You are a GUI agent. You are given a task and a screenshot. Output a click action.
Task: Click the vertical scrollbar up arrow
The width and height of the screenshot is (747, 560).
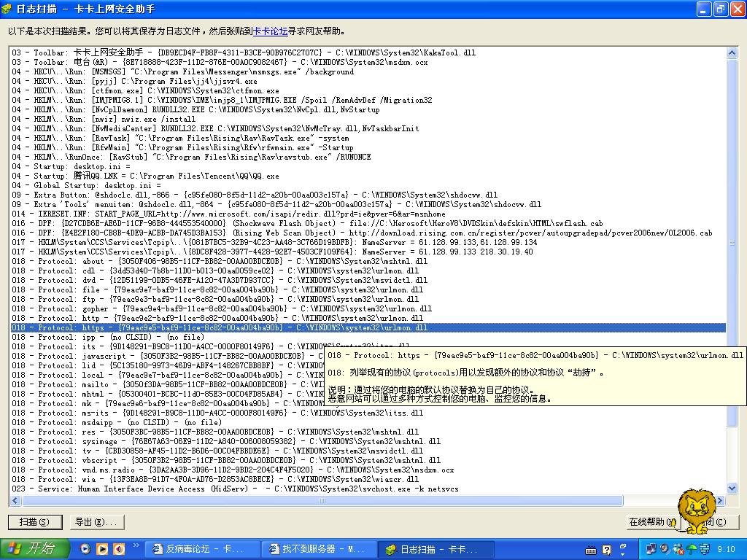pos(732,52)
